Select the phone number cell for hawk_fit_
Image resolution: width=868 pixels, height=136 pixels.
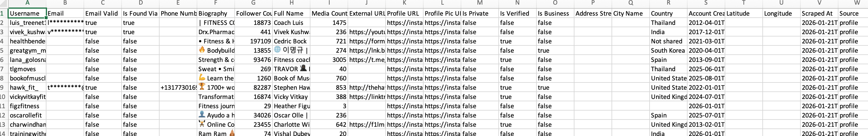tap(178, 88)
